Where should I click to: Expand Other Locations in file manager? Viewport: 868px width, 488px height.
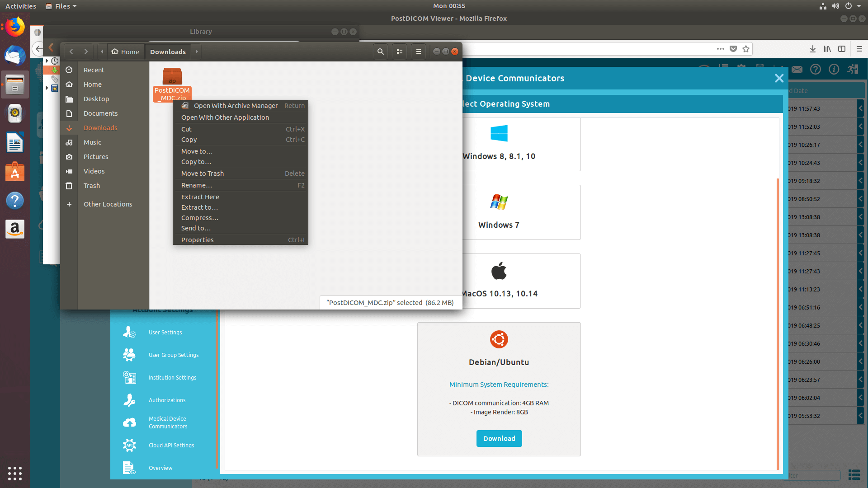108,204
